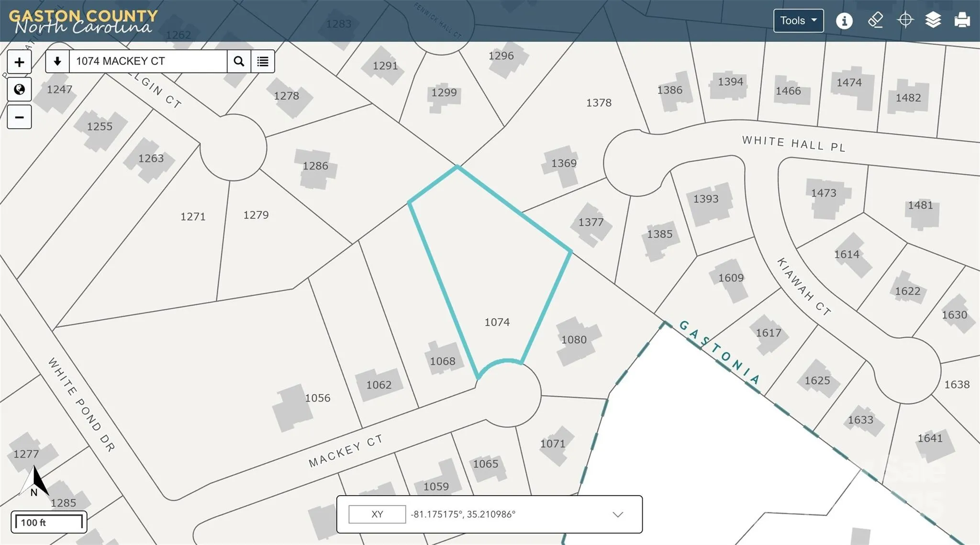Click the 1074 MACKEY CT search field

(148, 61)
